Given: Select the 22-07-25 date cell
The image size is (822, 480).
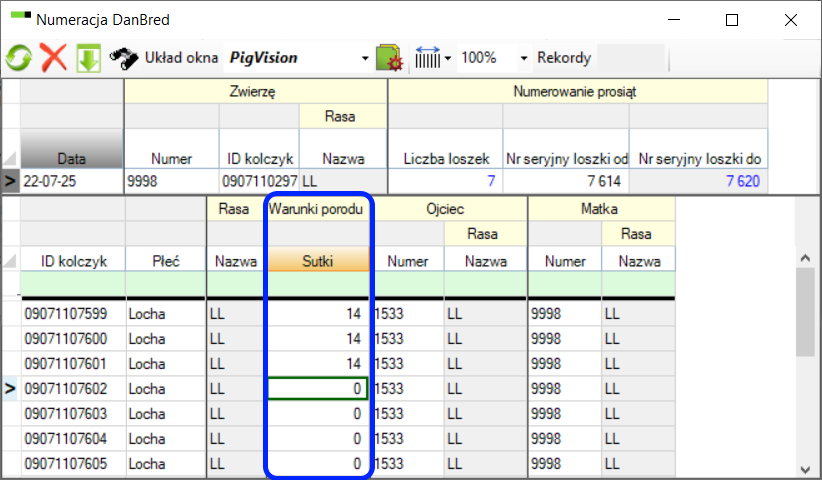Looking at the screenshot, I should pyautogui.click(x=71, y=181).
